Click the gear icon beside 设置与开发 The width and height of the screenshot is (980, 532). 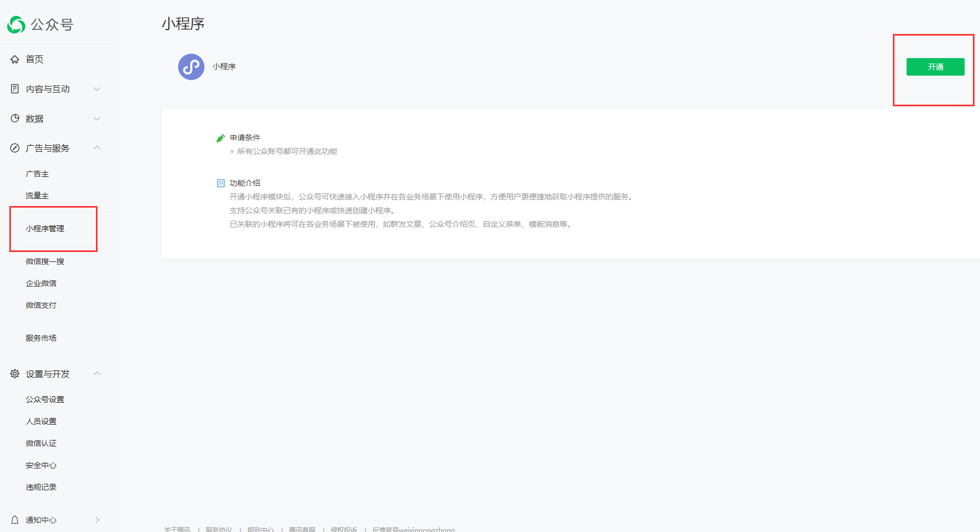point(15,374)
